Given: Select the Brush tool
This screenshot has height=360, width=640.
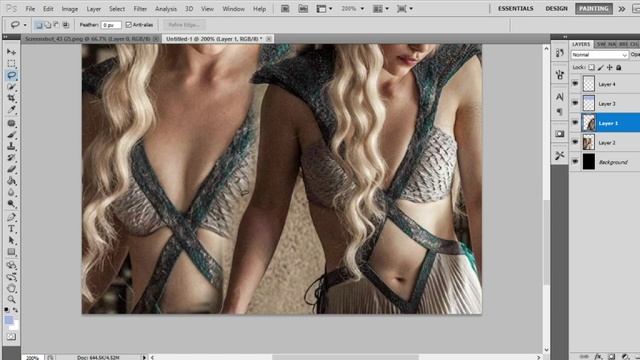Looking at the screenshot, I should pyautogui.click(x=11, y=135).
